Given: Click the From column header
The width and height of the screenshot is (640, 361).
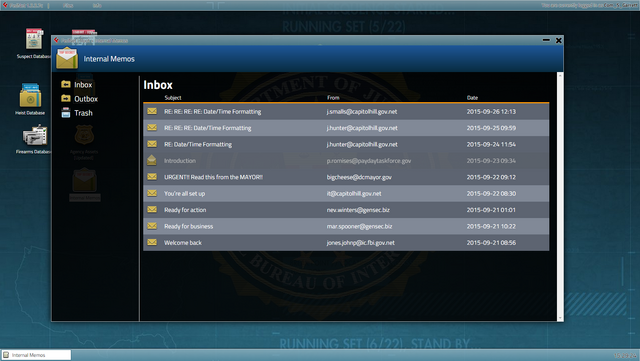Looking at the screenshot, I should pyautogui.click(x=333, y=98).
